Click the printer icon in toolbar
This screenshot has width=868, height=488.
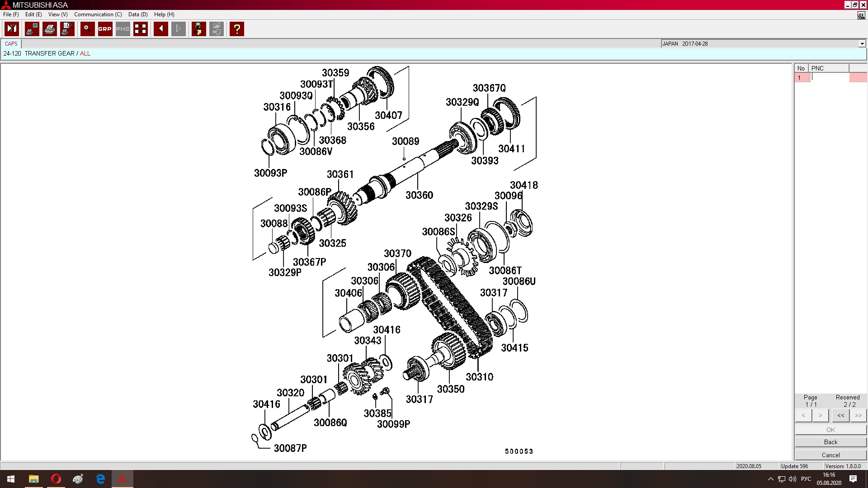50,29
